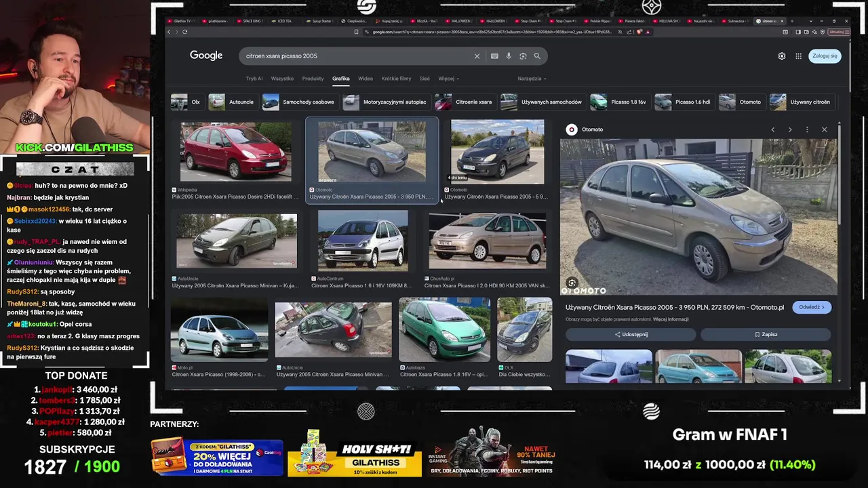Open the CheAuto.pl beige Picasso thumbnail
Viewport: 868px width, 488px height.
click(x=488, y=241)
